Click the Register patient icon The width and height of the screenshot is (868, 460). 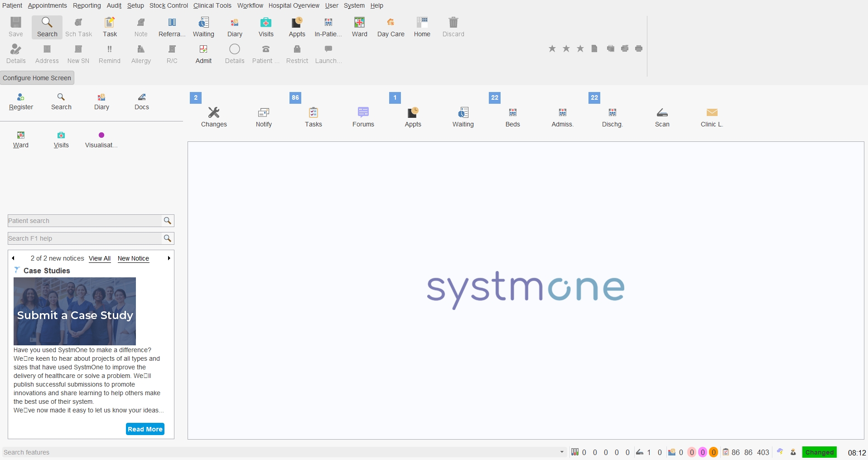pos(21,101)
